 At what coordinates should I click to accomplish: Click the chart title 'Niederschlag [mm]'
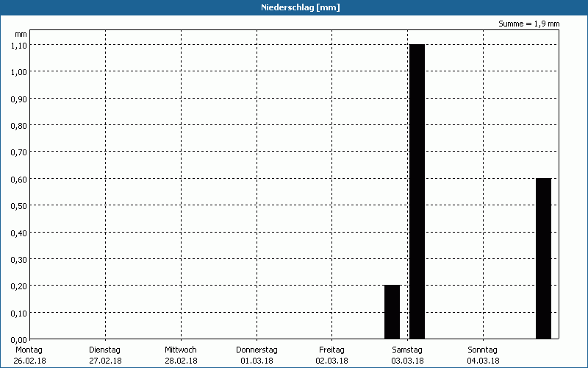(301, 7)
